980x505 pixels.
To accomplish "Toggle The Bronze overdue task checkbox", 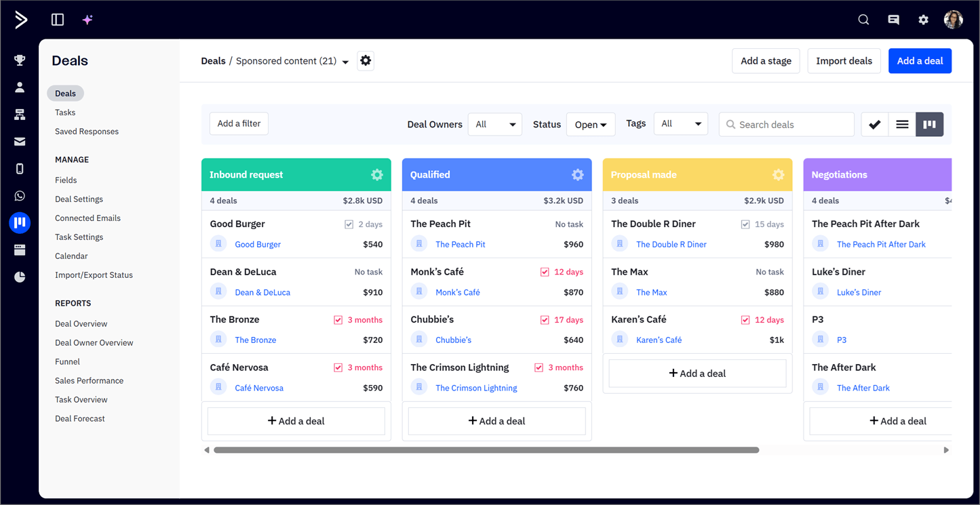I will (x=338, y=320).
